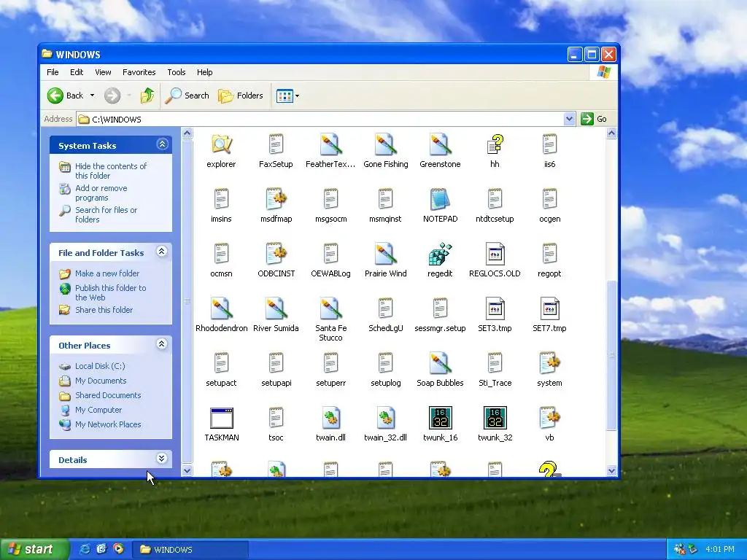Open My Network Places link
The height and width of the screenshot is (560, 747).
click(108, 425)
